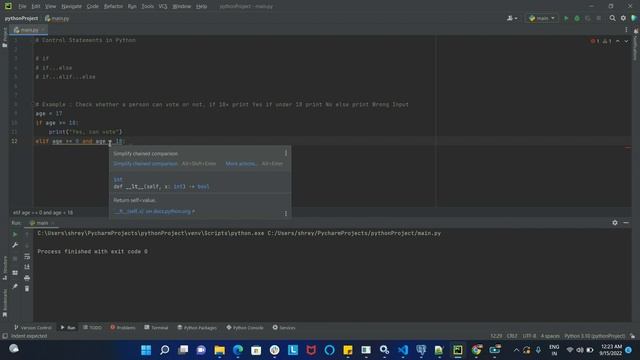640x360 pixels.
Task: Open the Edit menu
Action: coord(36,7)
